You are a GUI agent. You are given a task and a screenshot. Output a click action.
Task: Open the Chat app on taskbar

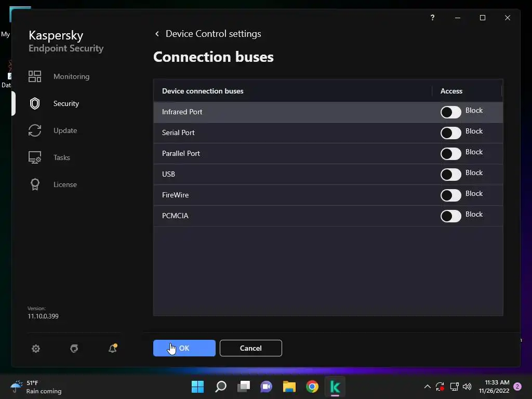(x=267, y=387)
